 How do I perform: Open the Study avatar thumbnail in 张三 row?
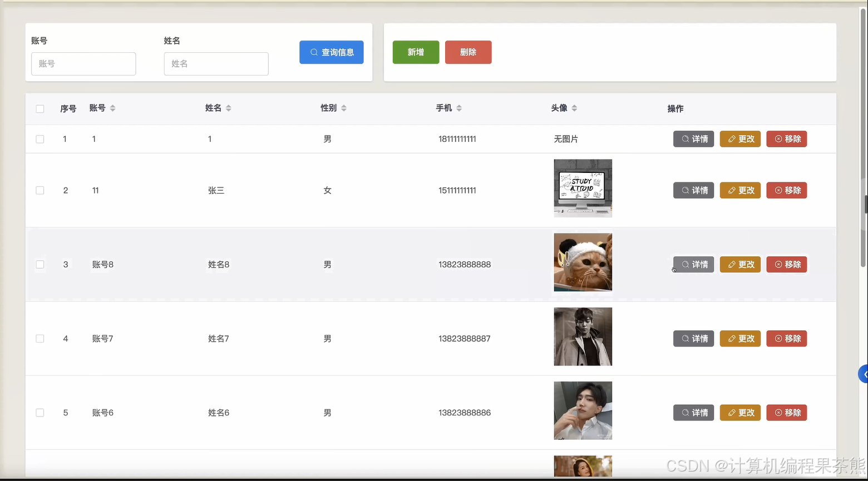pos(583,189)
